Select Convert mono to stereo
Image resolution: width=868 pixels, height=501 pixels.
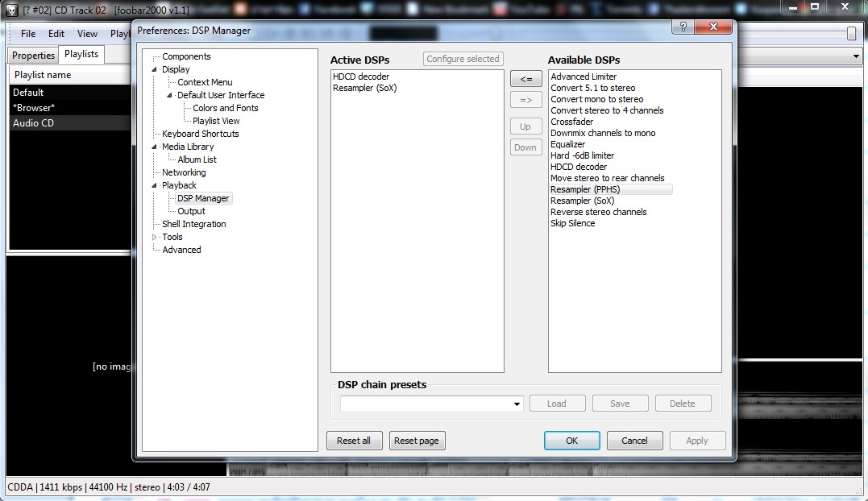596,100
